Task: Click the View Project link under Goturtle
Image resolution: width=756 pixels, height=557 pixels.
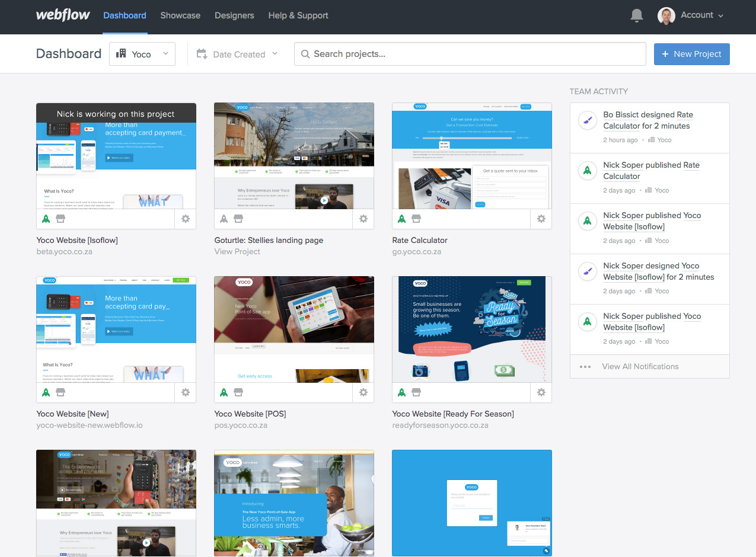Action: click(237, 252)
